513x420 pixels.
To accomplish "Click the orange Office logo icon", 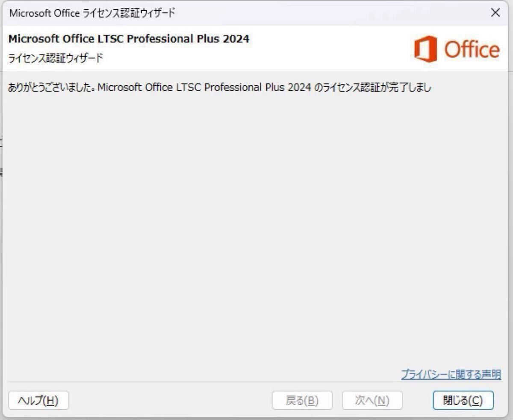I will coord(426,49).
